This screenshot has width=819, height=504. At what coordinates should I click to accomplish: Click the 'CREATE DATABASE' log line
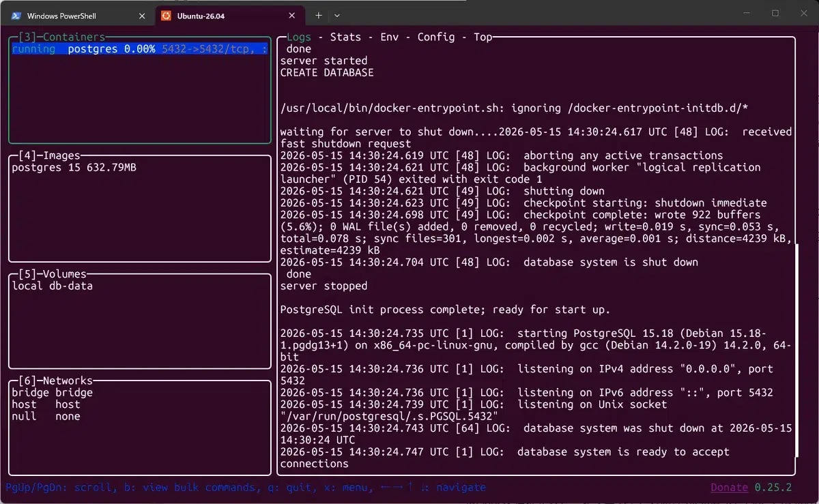pos(327,72)
